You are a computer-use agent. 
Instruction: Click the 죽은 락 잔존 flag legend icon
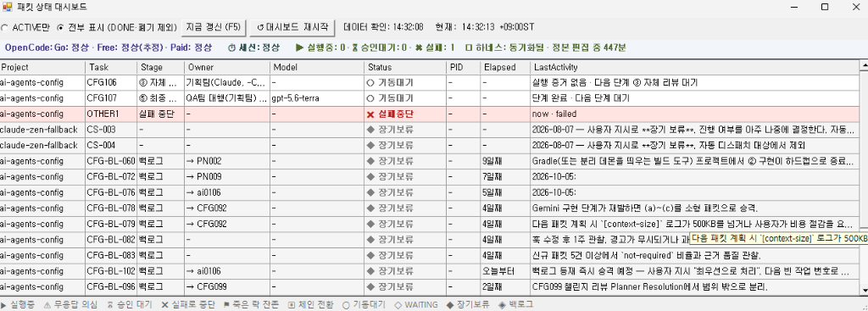pyautogui.click(x=225, y=305)
